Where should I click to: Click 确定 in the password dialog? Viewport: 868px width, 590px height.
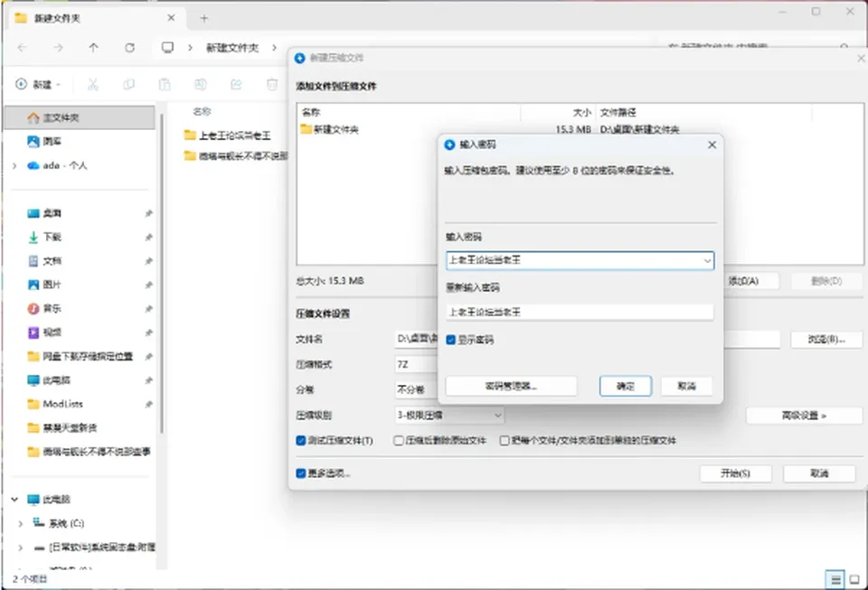[626, 386]
